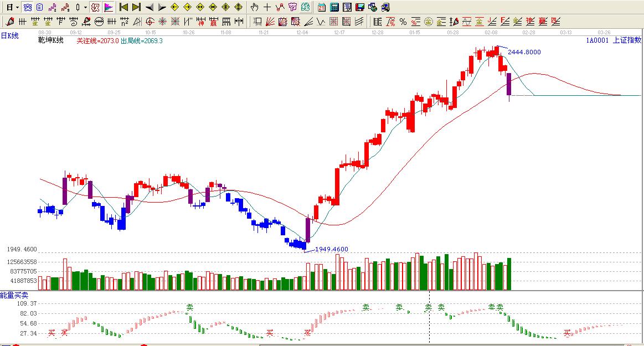Viewport: 644px width, 346px height.
Task: Activate the crosshair cursor tool
Action: 267,7
